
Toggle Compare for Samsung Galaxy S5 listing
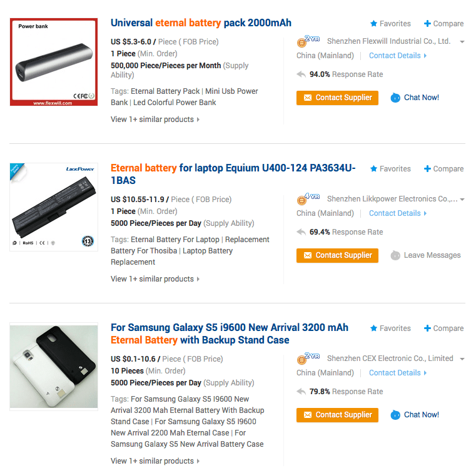coord(444,328)
